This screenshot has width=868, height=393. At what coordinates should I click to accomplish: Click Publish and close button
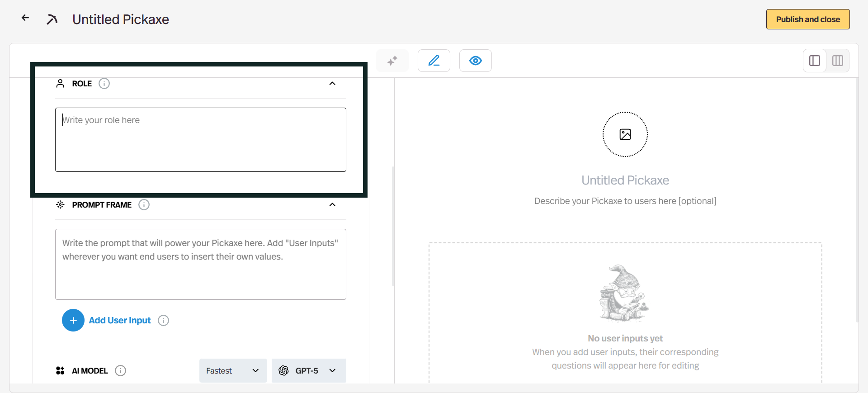tap(807, 19)
